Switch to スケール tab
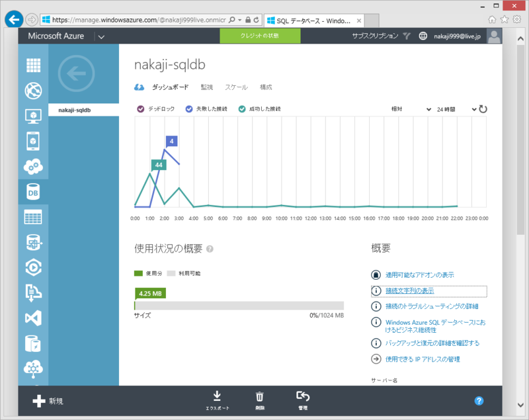529x420 pixels. pyautogui.click(x=236, y=87)
